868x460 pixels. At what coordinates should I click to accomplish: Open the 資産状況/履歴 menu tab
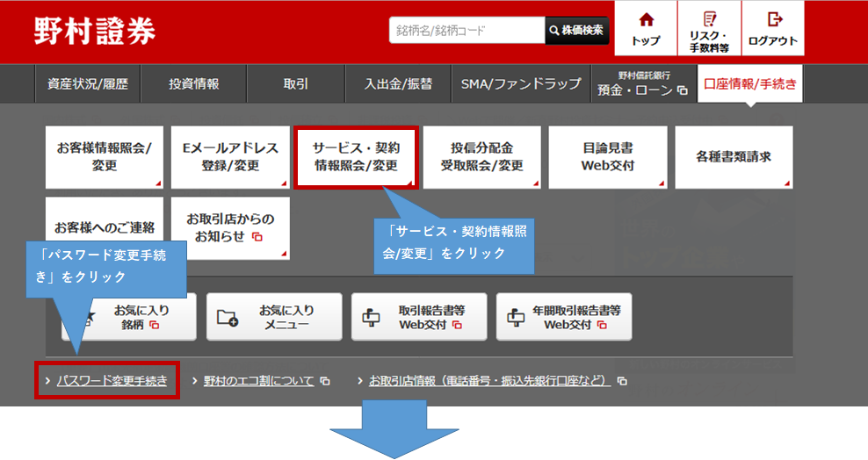tap(88, 84)
